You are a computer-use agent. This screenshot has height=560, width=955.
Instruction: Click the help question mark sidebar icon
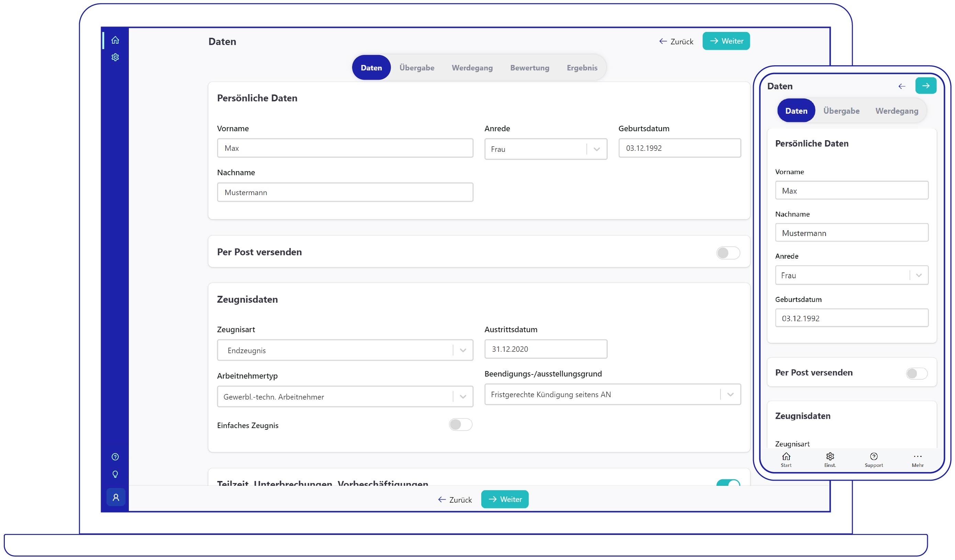coord(115,457)
